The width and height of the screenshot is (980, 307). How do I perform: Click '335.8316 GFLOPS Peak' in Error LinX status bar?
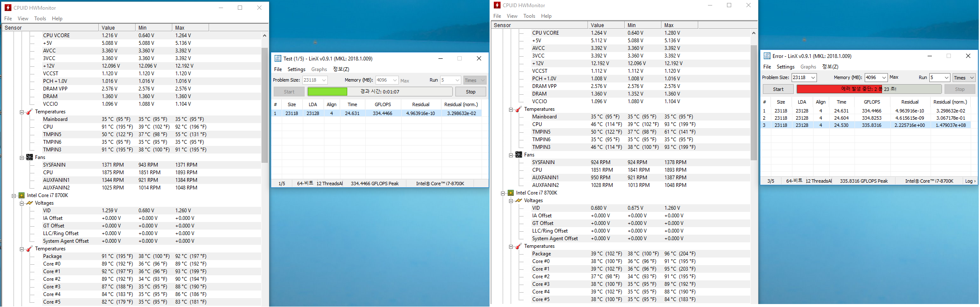pyautogui.click(x=864, y=181)
